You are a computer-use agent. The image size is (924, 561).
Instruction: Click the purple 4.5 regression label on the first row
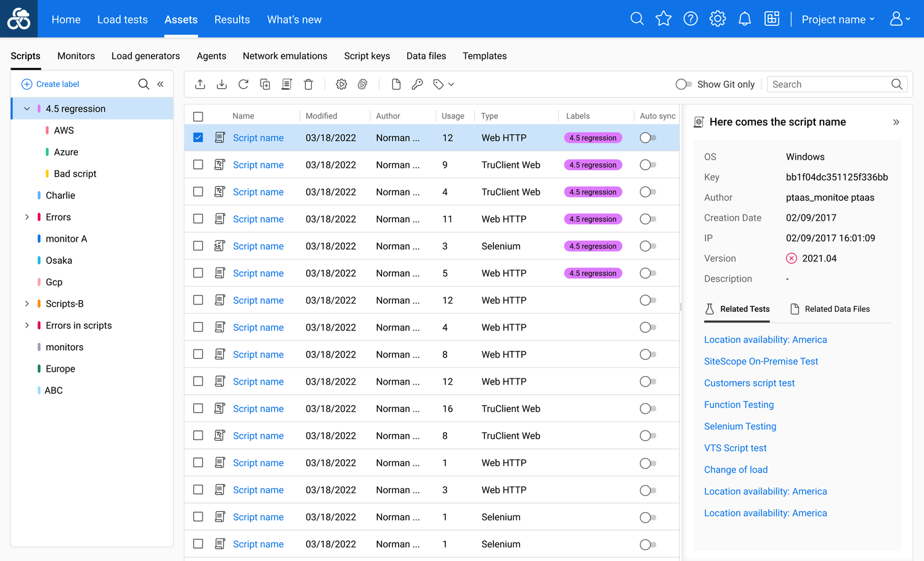(x=593, y=138)
